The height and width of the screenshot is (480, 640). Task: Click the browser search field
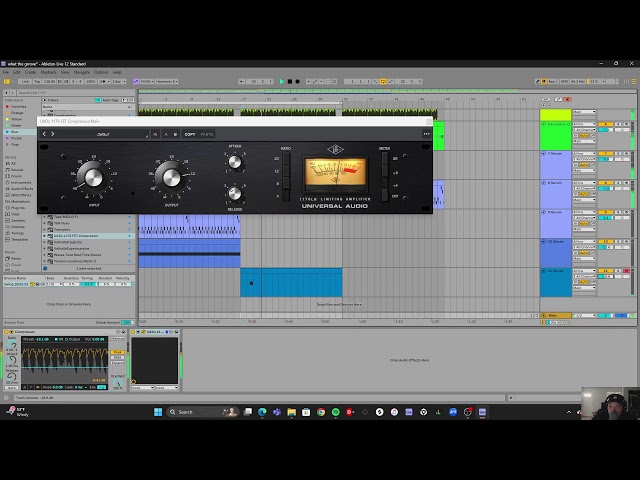click(76, 93)
